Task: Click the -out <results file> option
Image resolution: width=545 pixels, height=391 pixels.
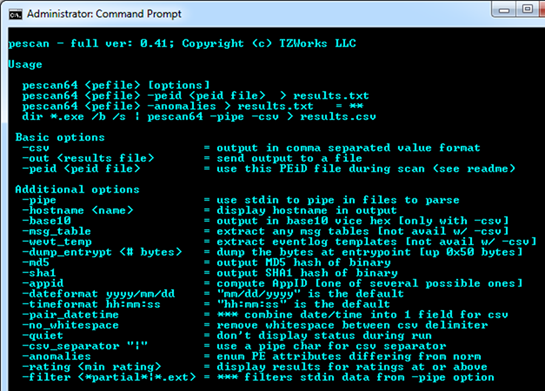Action: point(88,158)
